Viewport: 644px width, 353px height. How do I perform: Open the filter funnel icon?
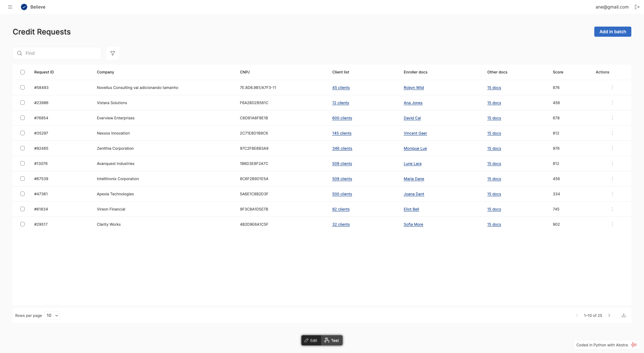(x=113, y=53)
